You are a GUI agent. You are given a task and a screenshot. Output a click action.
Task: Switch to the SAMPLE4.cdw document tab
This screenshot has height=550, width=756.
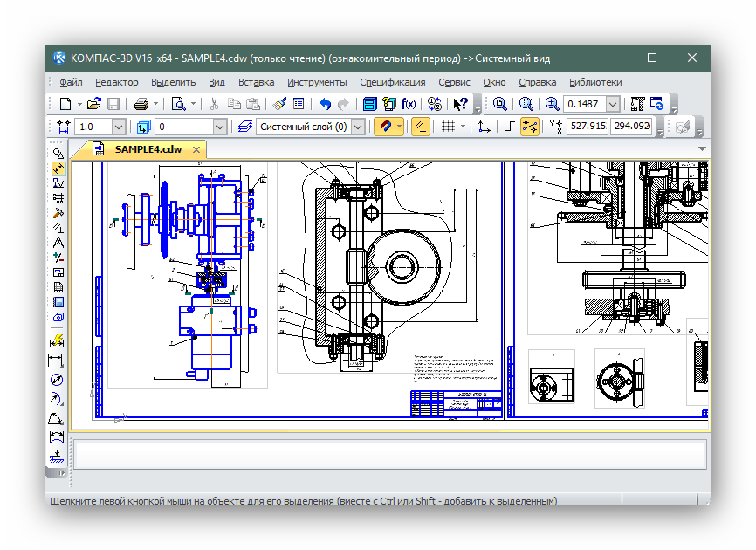click(x=148, y=149)
